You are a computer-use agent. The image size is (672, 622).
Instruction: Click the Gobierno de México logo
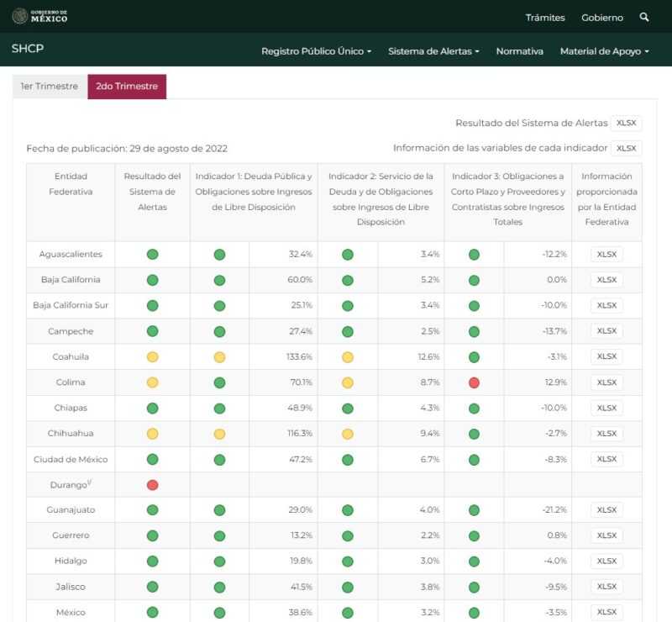[x=40, y=17]
